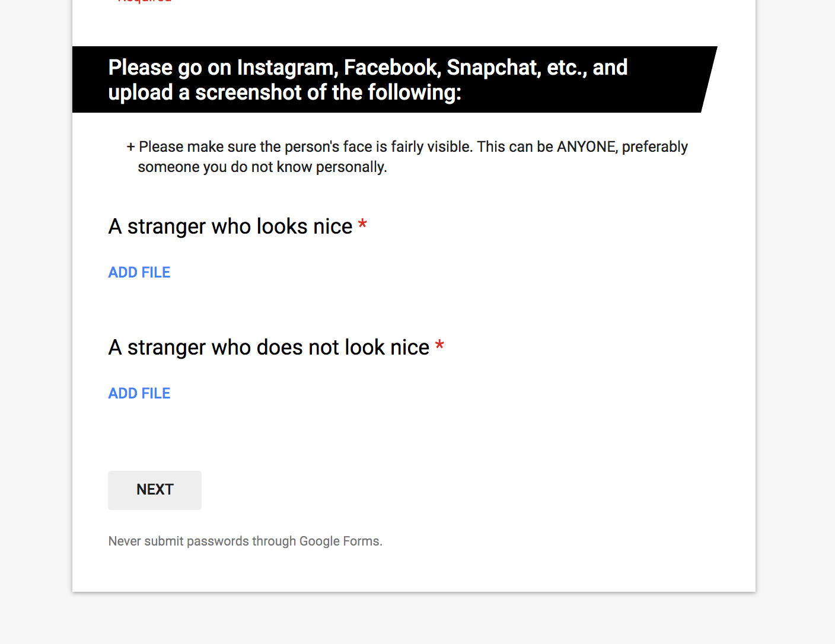Viewport: 835px width, 644px height.
Task: Select the black section header about Instagram screenshots
Action: [394, 79]
